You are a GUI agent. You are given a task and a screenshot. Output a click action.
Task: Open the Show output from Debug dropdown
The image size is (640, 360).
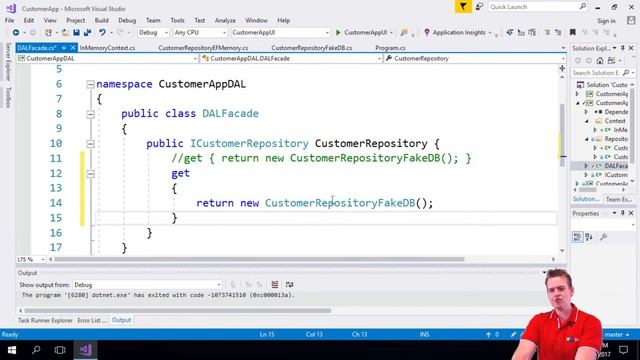click(x=147, y=285)
